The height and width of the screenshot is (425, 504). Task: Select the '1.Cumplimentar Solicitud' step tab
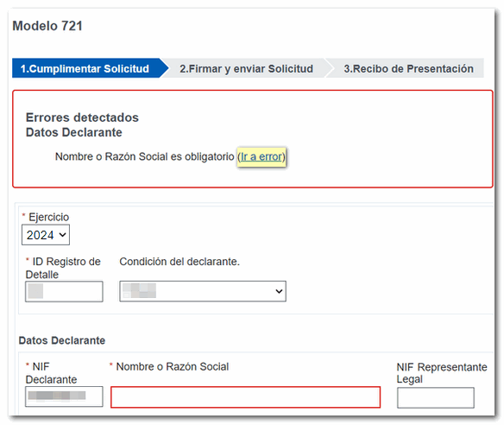[87, 68]
